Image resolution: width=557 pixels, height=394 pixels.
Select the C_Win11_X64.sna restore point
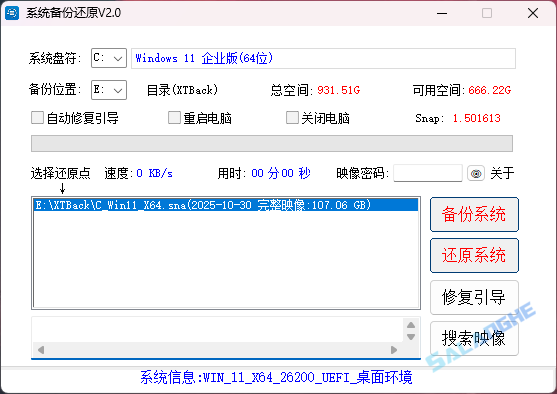coord(226,205)
